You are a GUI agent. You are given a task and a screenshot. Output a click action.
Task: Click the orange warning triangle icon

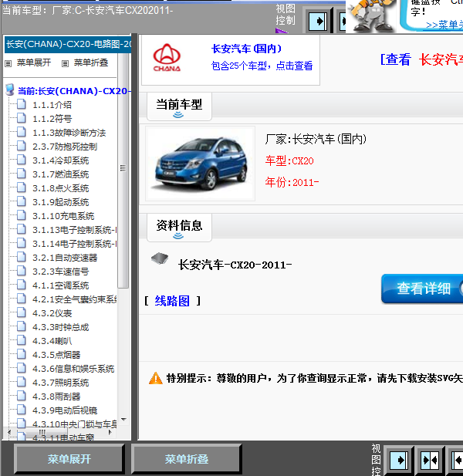155,378
